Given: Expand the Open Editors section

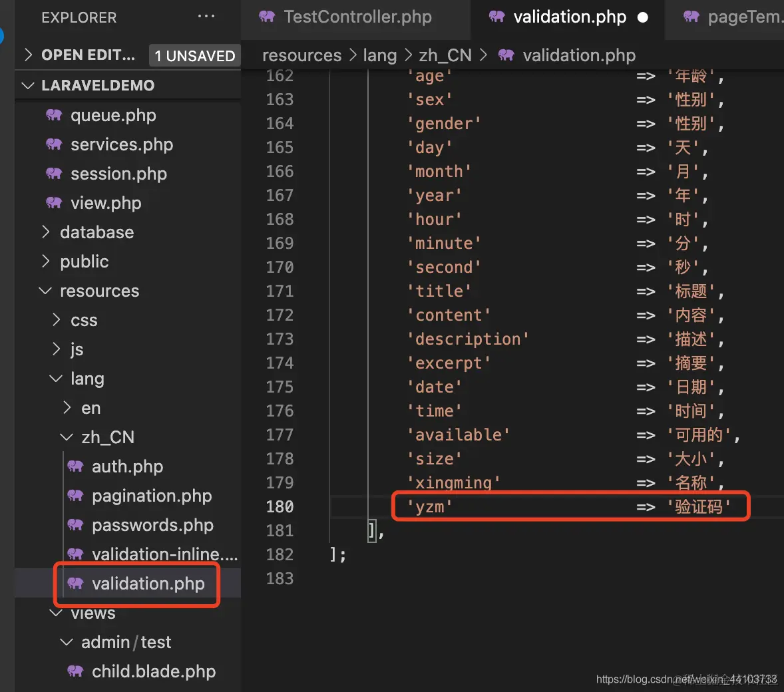Looking at the screenshot, I should tap(29, 55).
